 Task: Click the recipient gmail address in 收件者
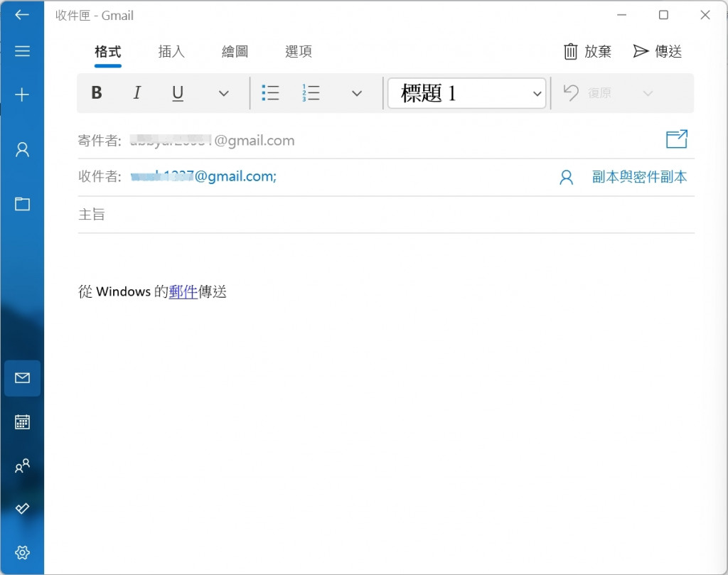pyautogui.click(x=203, y=176)
